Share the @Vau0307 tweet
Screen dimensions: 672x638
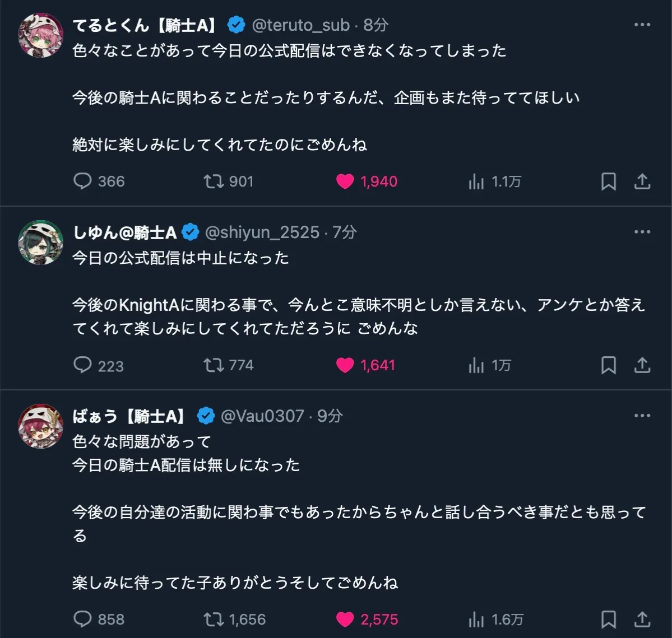(x=642, y=619)
